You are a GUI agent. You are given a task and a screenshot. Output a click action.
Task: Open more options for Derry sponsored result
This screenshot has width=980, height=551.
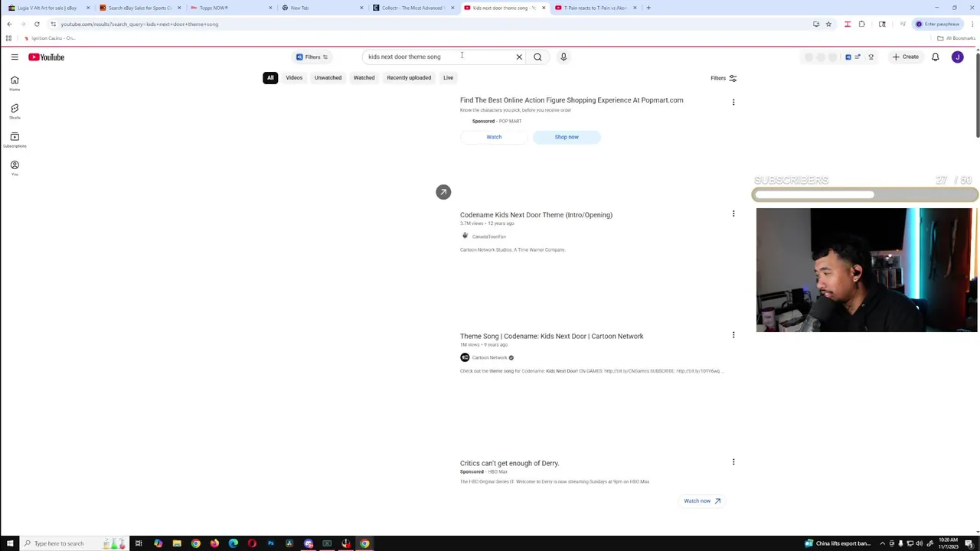733,461
